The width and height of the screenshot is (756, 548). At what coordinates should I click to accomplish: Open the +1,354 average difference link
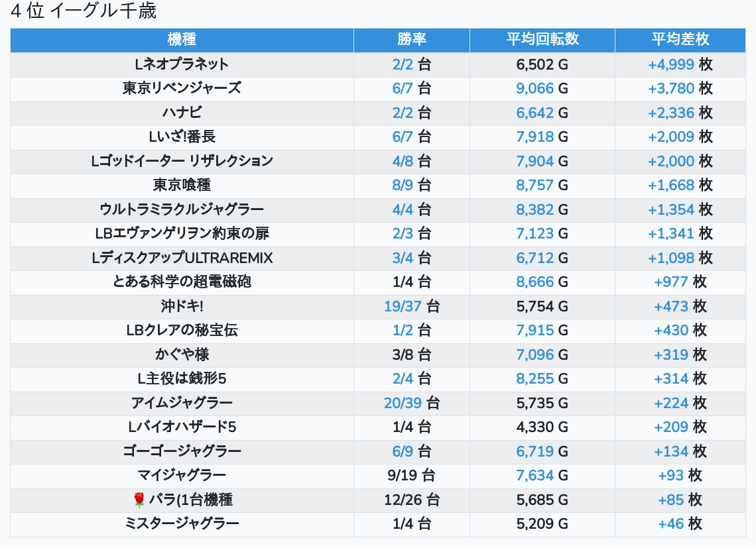point(671,209)
